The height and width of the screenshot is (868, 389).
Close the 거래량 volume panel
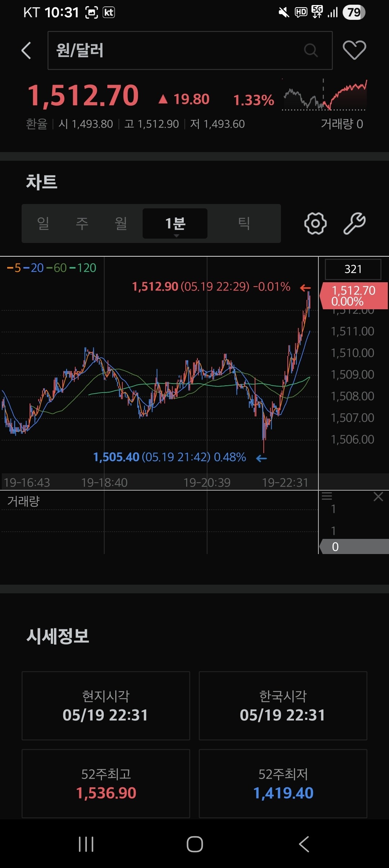click(378, 497)
